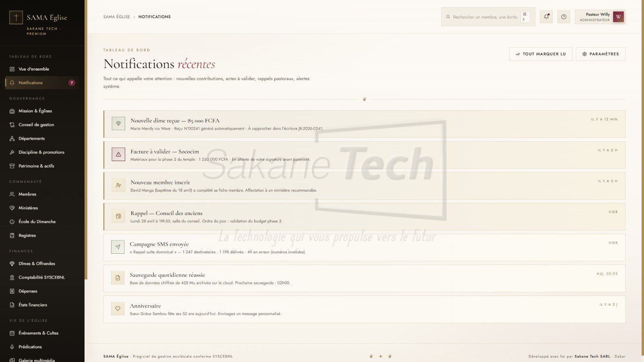This screenshot has height=362, width=644.
Task: Open the Paramètres button
Action: click(601, 54)
